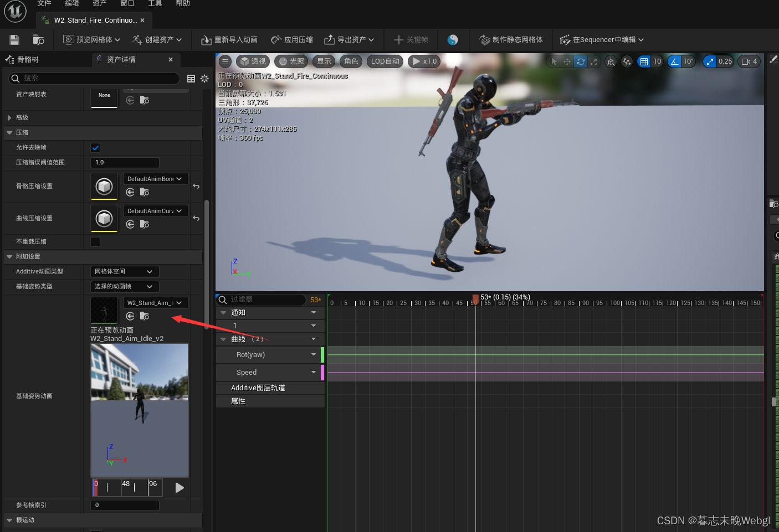Open scale snap value 0.25 dropdown
This screenshot has height=532, width=779.
pyautogui.click(x=725, y=61)
